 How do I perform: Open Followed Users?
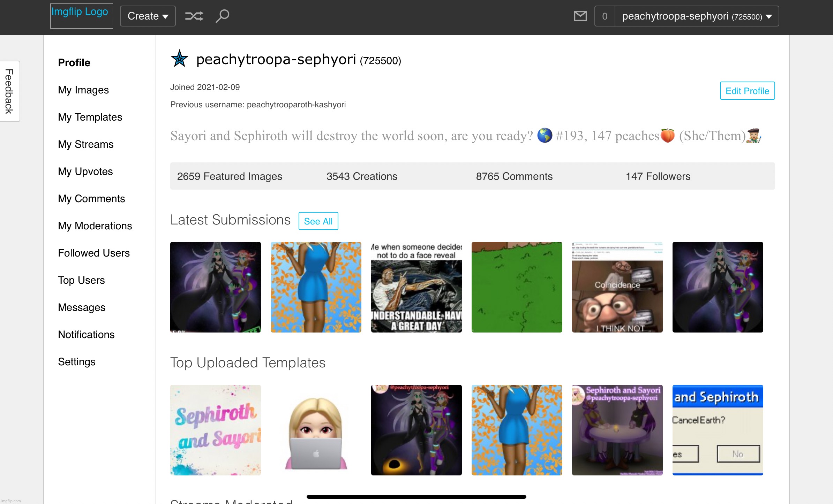click(x=94, y=253)
